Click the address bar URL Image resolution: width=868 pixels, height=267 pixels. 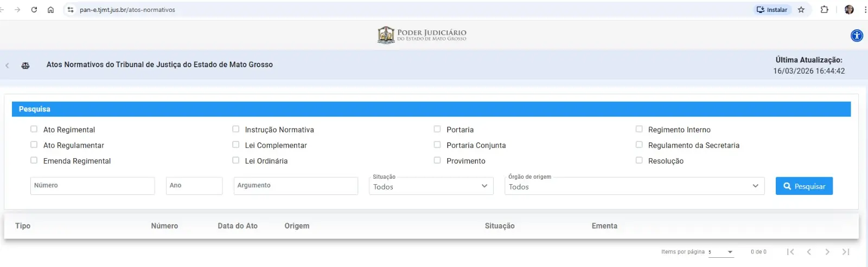(x=127, y=10)
